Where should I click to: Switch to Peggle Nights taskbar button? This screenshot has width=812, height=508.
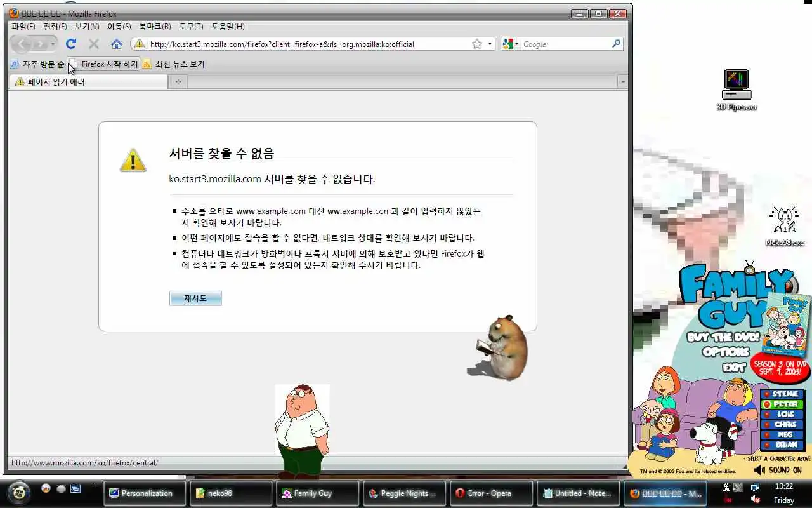tap(405, 493)
